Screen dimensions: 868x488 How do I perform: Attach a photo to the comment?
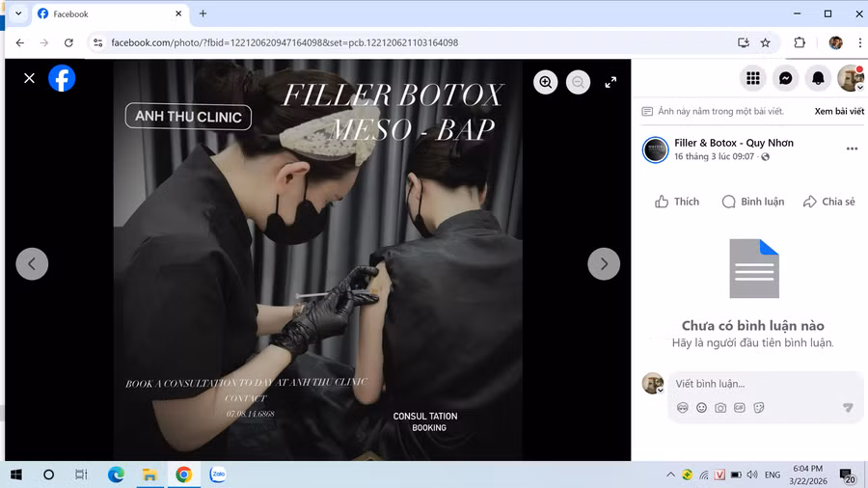(x=720, y=408)
